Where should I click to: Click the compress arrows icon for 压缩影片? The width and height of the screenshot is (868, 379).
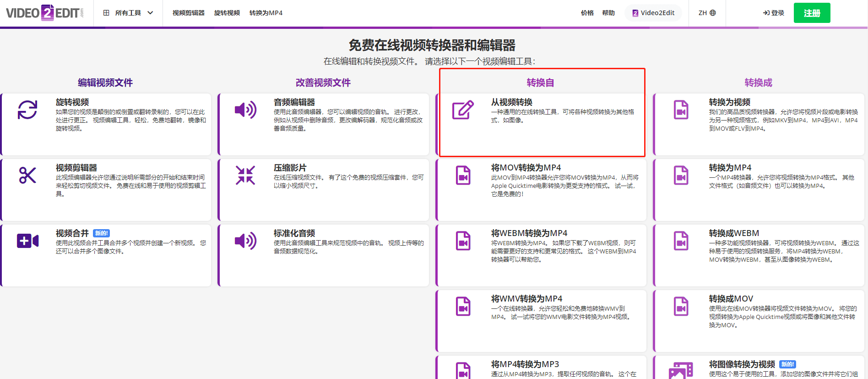pos(245,175)
